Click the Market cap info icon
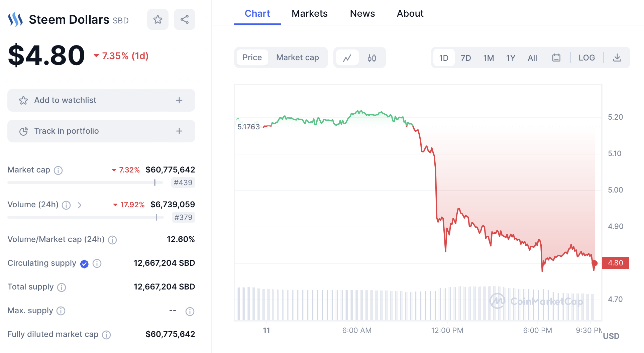 pyautogui.click(x=58, y=170)
